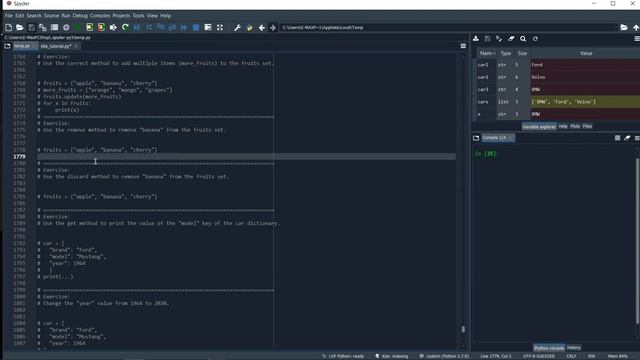Open the Edit menu

click(20, 16)
